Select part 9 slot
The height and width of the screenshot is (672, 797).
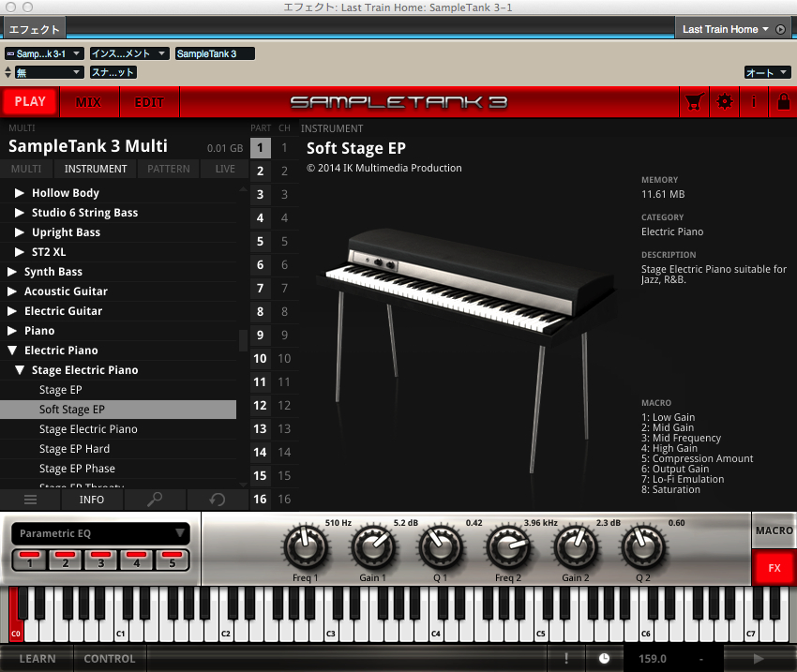point(261,336)
